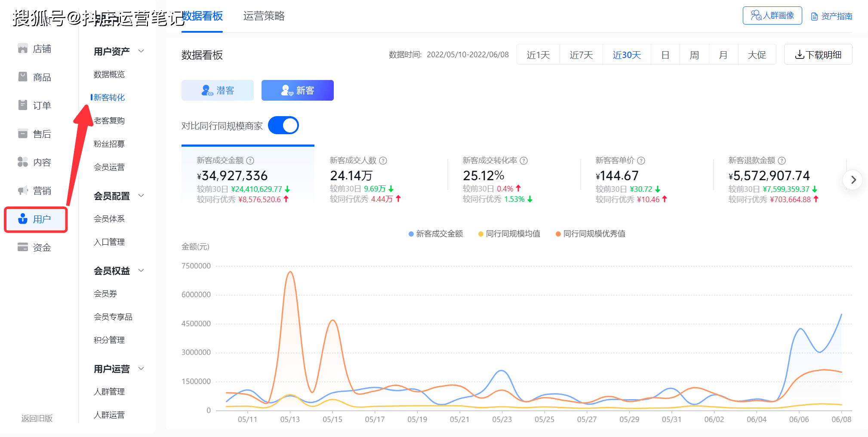868x437 pixels.
Task: Select the 近7天 date range
Action: point(581,55)
